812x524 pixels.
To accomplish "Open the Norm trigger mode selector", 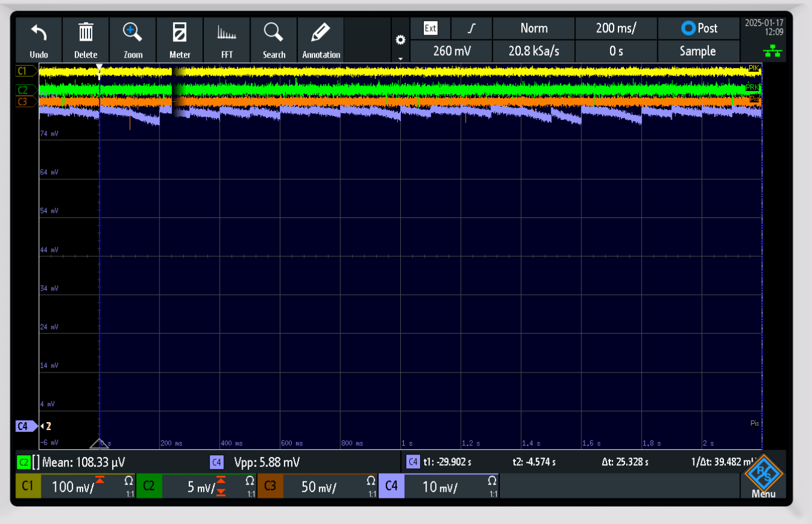I will click(x=533, y=28).
